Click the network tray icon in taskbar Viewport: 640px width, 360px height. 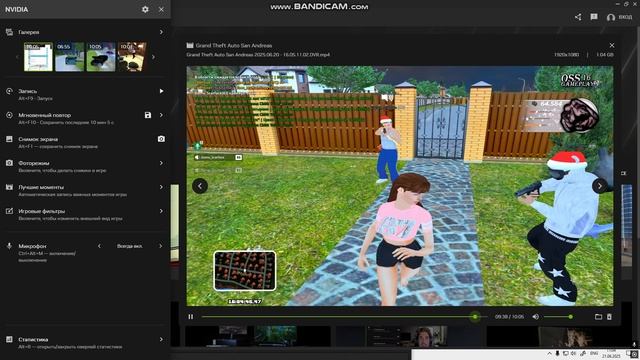tap(566, 353)
